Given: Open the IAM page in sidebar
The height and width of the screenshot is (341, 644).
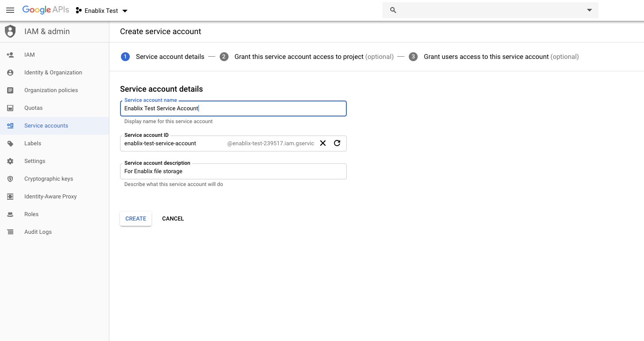Looking at the screenshot, I should pyautogui.click(x=54, y=55).
